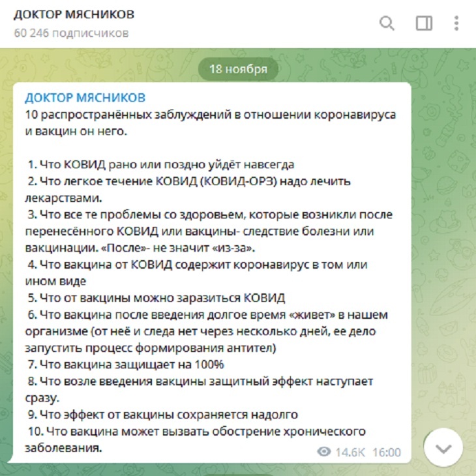Click list item 9 about эффект сохраняется надолго
This screenshot has width=476, height=476.
pyautogui.click(x=163, y=414)
